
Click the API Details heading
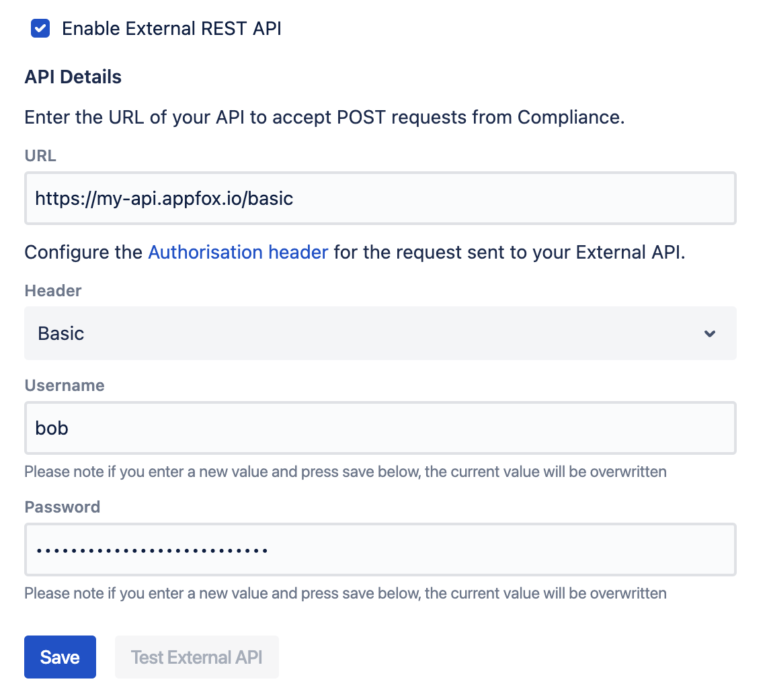tap(73, 77)
